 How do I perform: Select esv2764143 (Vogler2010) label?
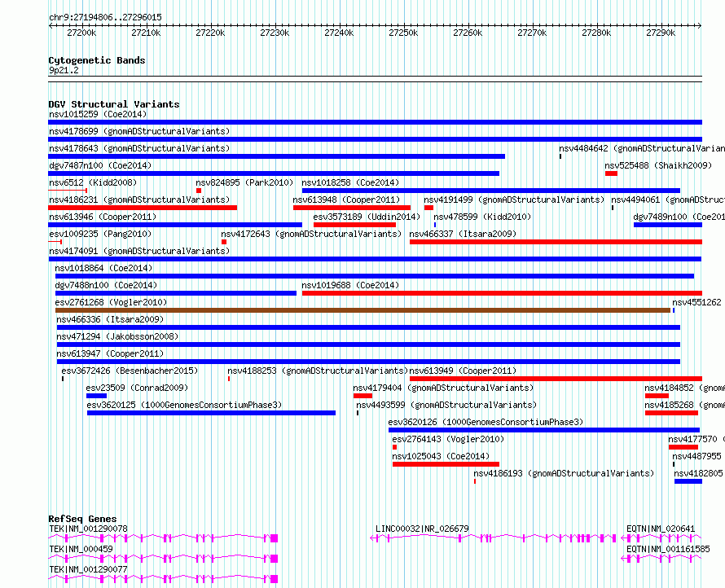(448, 439)
